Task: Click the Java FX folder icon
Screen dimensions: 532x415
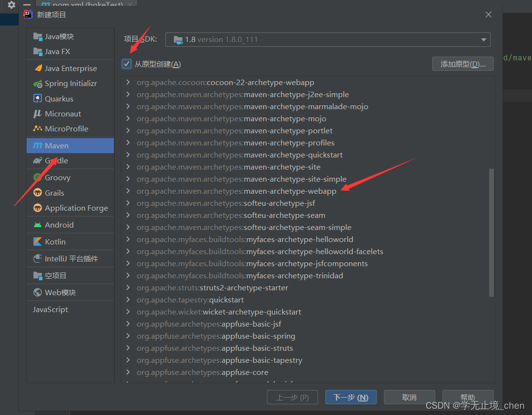Action: coord(38,51)
